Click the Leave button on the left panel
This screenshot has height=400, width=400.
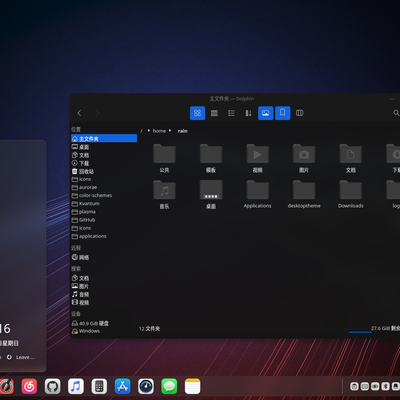pyautogui.click(x=21, y=357)
